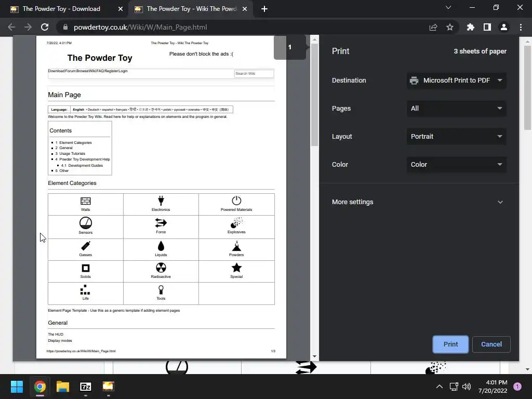Open 7-Zip from the taskbar
Image resolution: width=532 pixels, height=399 pixels.
pyautogui.click(x=86, y=387)
